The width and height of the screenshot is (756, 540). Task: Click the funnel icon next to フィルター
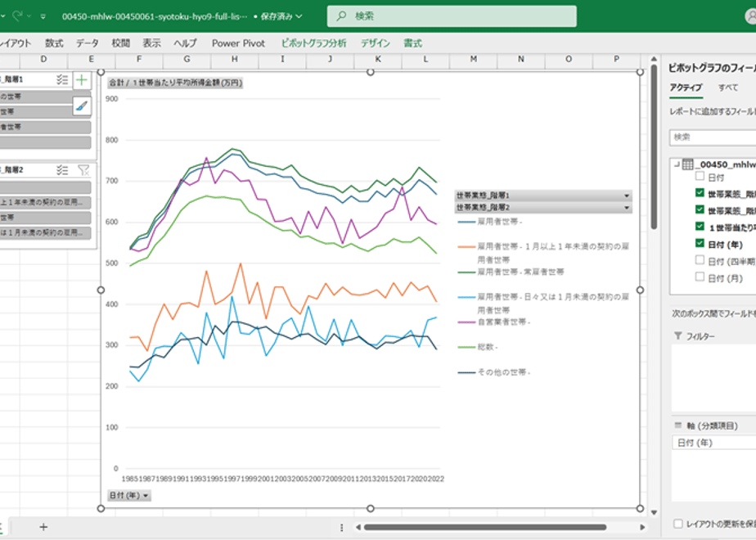pyautogui.click(x=678, y=335)
